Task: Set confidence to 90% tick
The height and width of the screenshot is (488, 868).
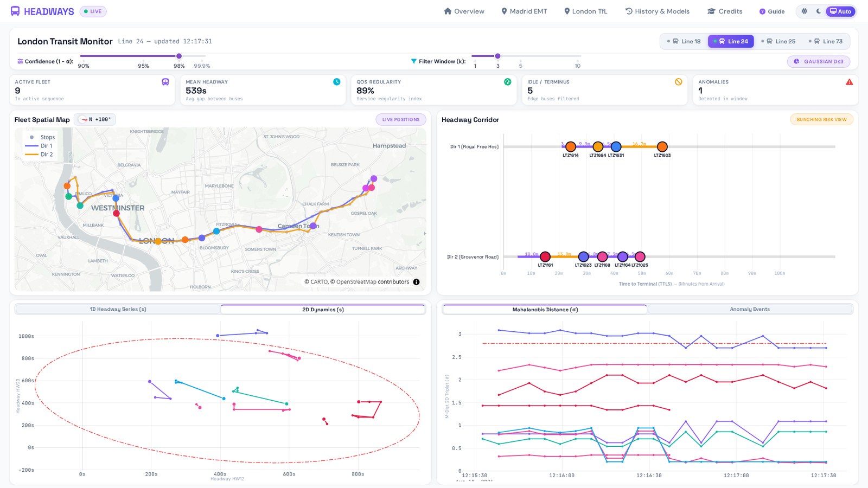Action: (84, 66)
